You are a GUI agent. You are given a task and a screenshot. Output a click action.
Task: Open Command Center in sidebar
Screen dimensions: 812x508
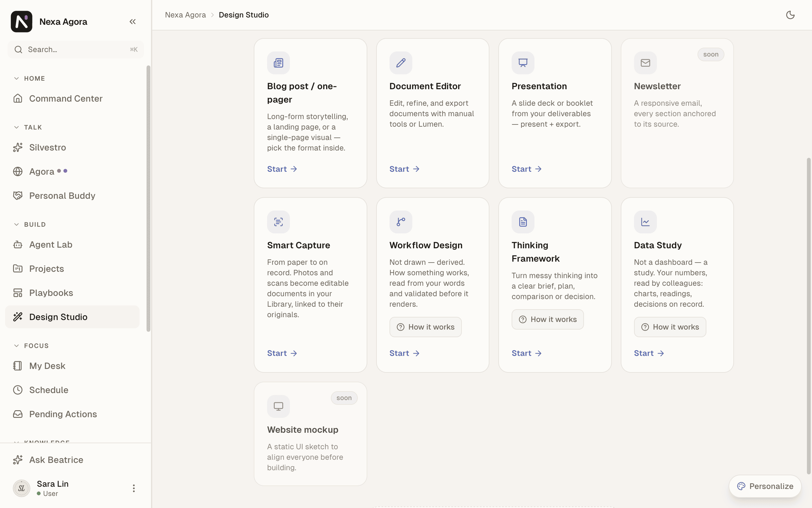(x=72, y=98)
